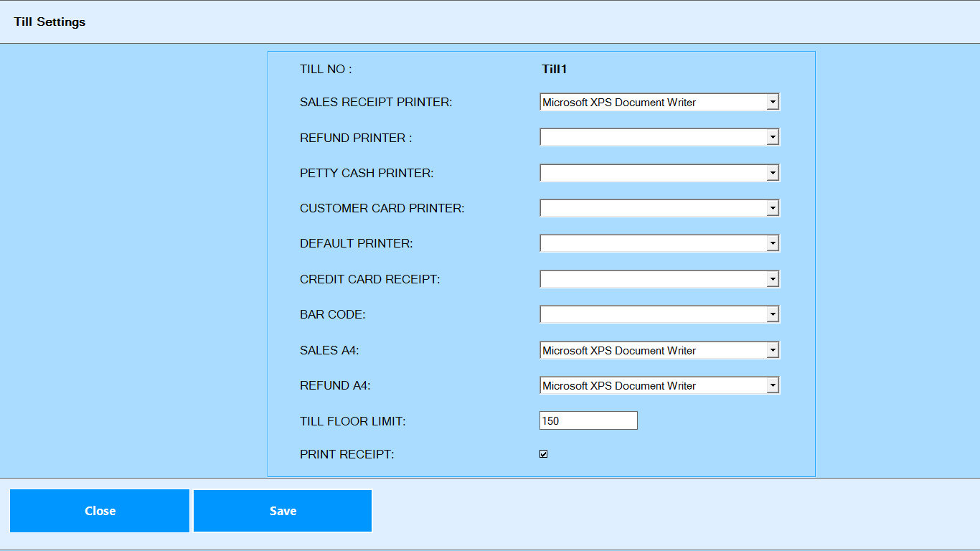Image resolution: width=980 pixels, height=551 pixels.
Task: Click the TILL NO label
Action: tap(326, 70)
